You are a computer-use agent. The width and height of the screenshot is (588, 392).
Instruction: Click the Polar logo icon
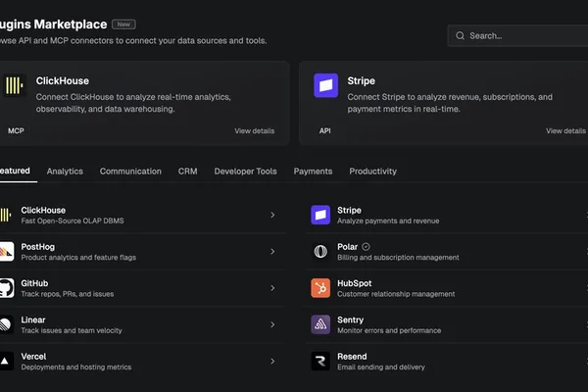click(x=320, y=251)
